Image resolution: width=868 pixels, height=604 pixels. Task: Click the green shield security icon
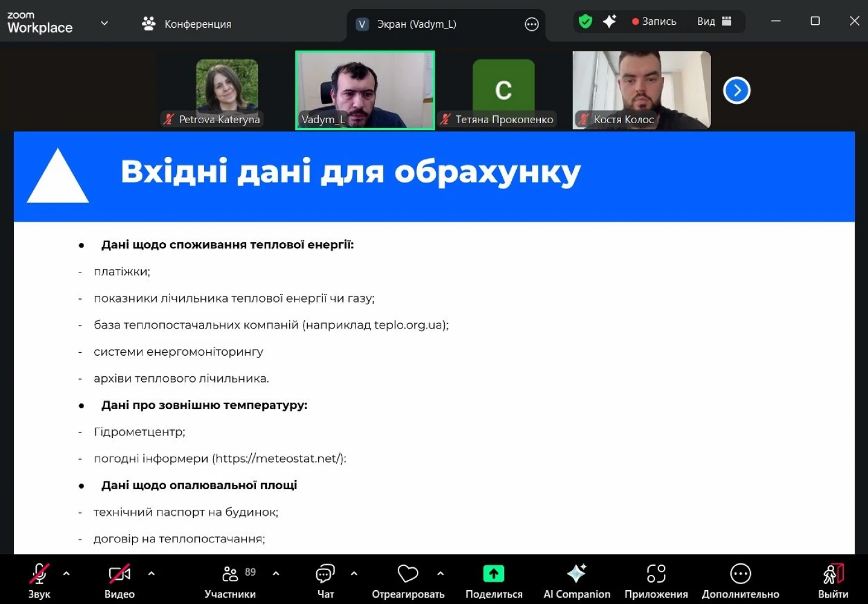[585, 22]
